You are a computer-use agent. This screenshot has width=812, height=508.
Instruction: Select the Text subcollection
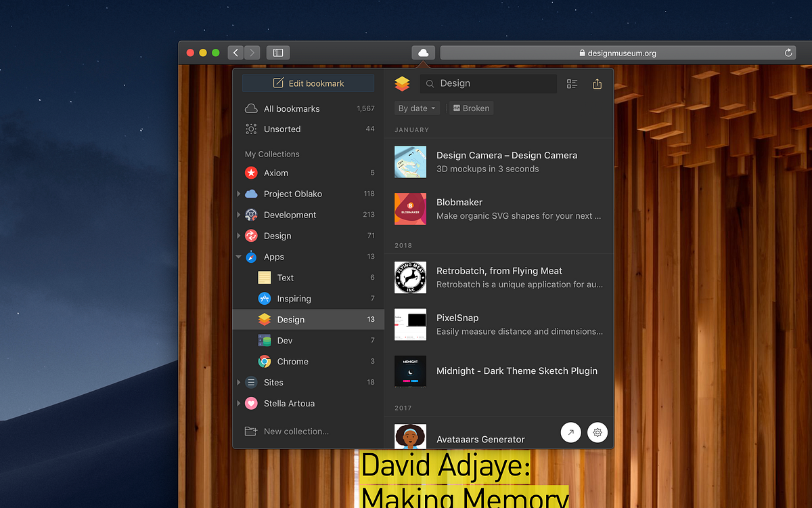(x=309, y=278)
